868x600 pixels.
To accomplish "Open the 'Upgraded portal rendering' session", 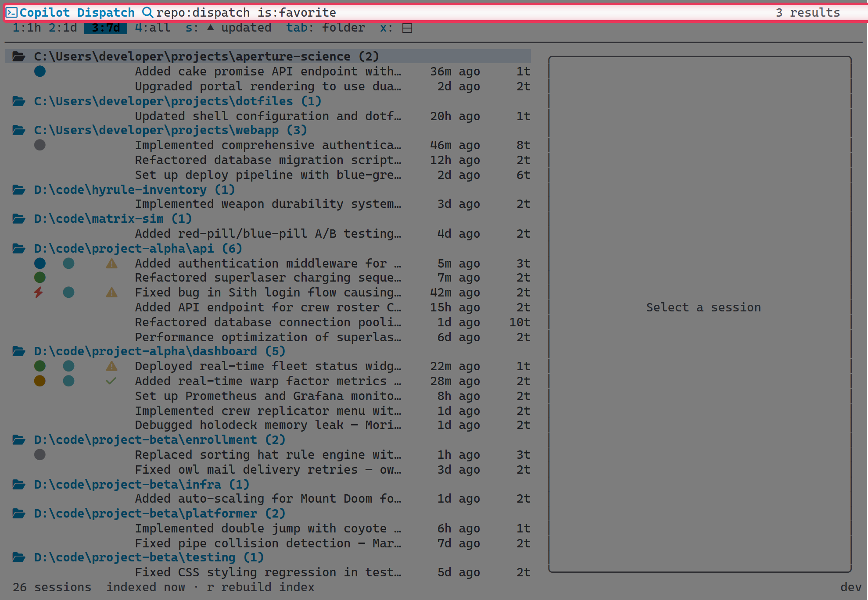I will click(x=268, y=86).
